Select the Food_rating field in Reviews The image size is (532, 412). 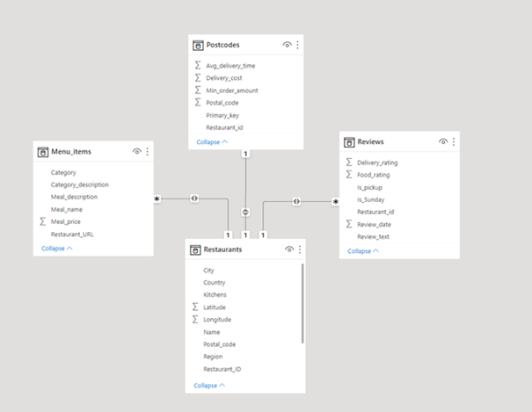(x=373, y=175)
